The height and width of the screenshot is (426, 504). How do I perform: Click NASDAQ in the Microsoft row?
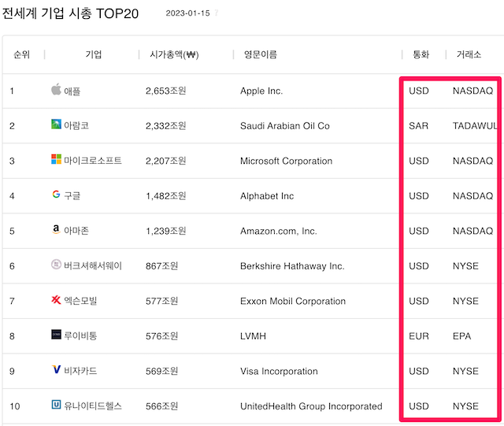coord(472,161)
